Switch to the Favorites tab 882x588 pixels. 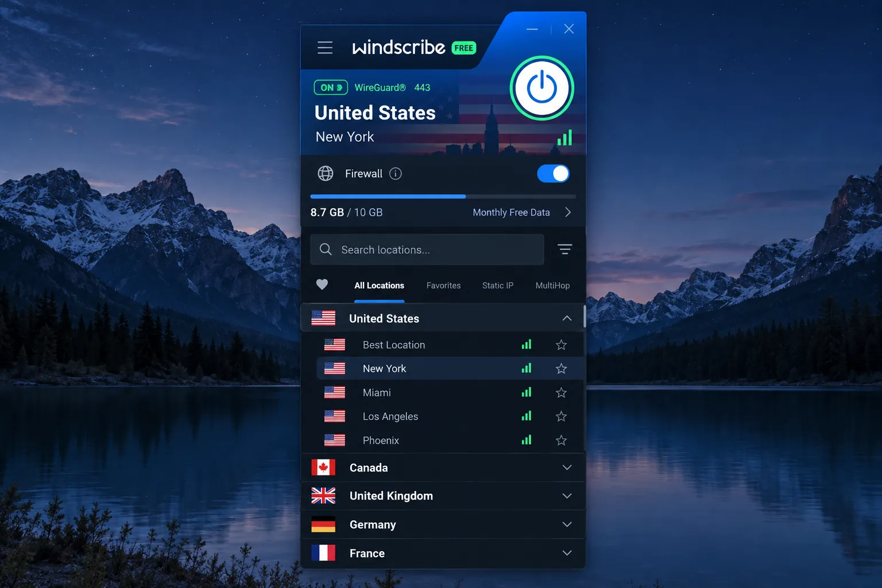[x=443, y=285]
